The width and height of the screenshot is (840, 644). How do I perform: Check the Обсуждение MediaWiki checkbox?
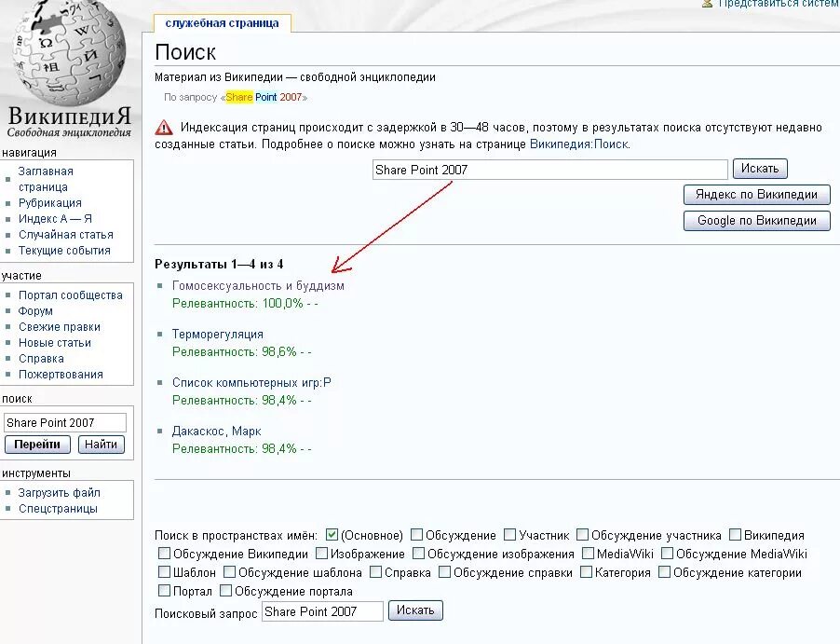[x=667, y=553]
